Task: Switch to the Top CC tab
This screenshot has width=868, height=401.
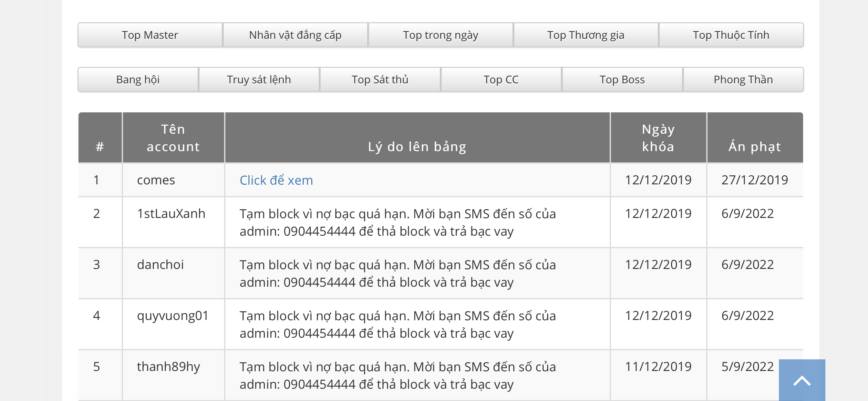Action: (501, 79)
